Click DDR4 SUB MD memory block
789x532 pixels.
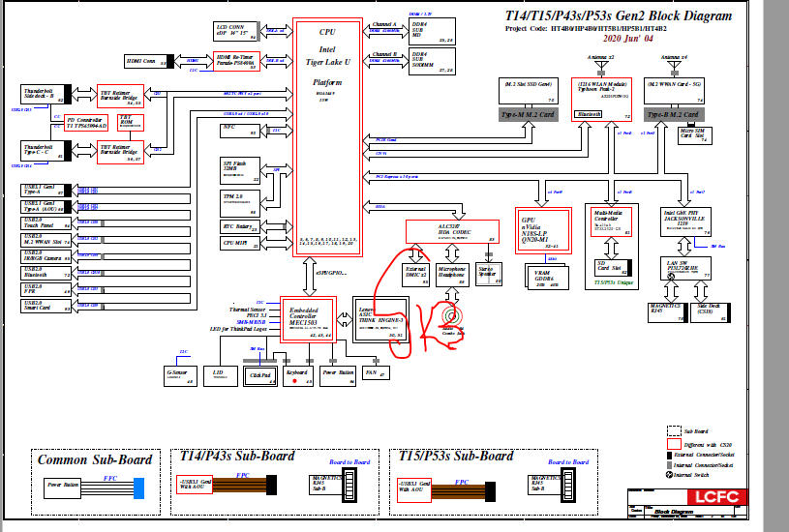point(432,31)
